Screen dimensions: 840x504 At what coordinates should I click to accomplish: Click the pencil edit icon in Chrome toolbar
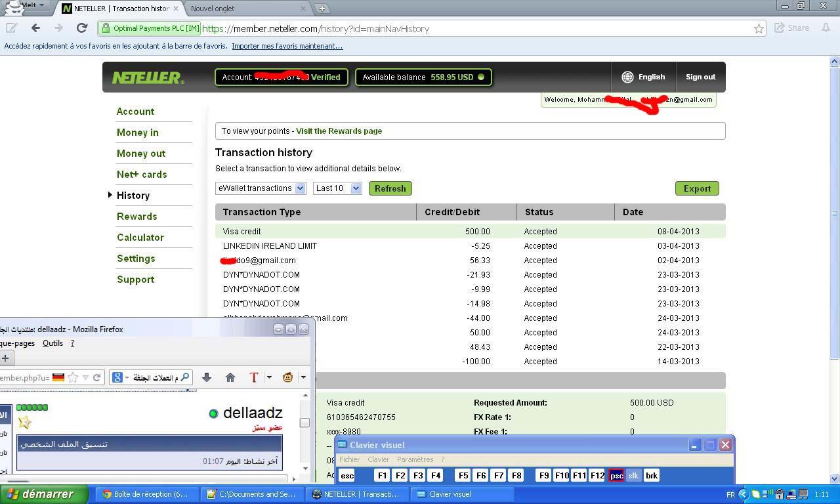[11, 28]
